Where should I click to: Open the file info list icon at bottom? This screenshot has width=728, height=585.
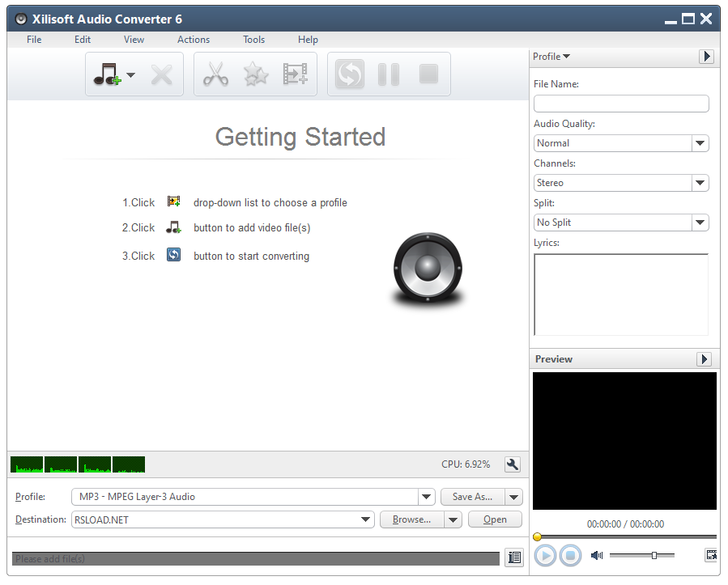coord(514,557)
